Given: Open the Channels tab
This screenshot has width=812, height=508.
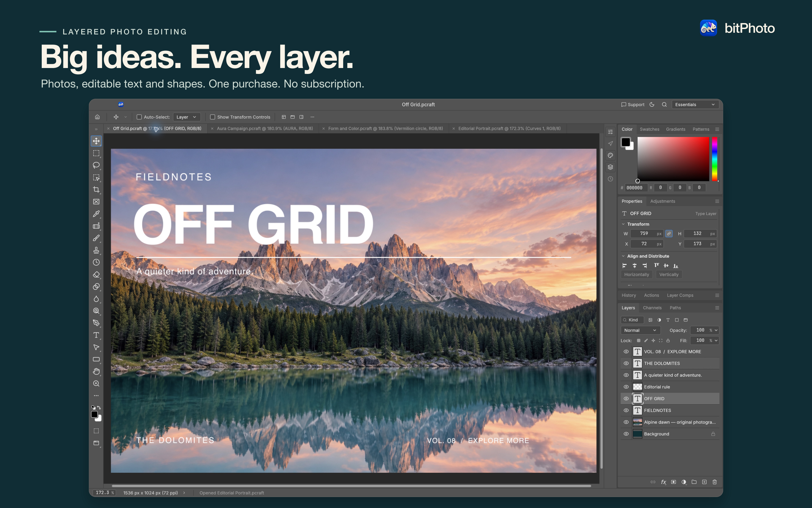Looking at the screenshot, I should (x=652, y=308).
